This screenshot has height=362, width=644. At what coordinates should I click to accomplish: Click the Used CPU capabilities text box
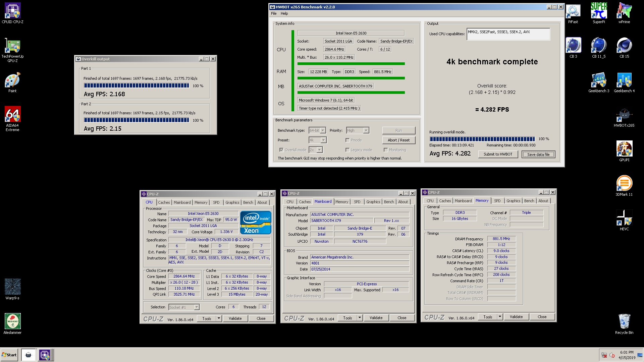click(508, 34)
